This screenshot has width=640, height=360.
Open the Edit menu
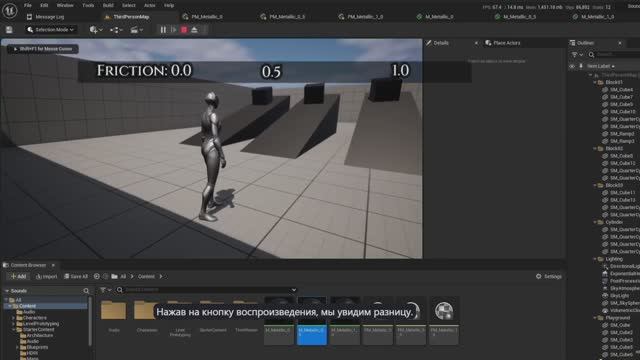pyautogui.click(x=44, y=5)
